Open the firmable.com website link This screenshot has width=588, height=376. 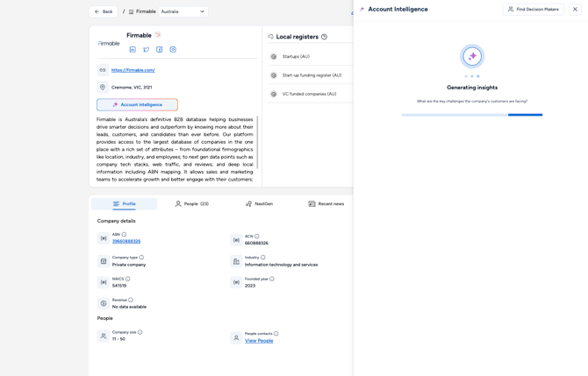pyautogui.click(x=133, y=70)
